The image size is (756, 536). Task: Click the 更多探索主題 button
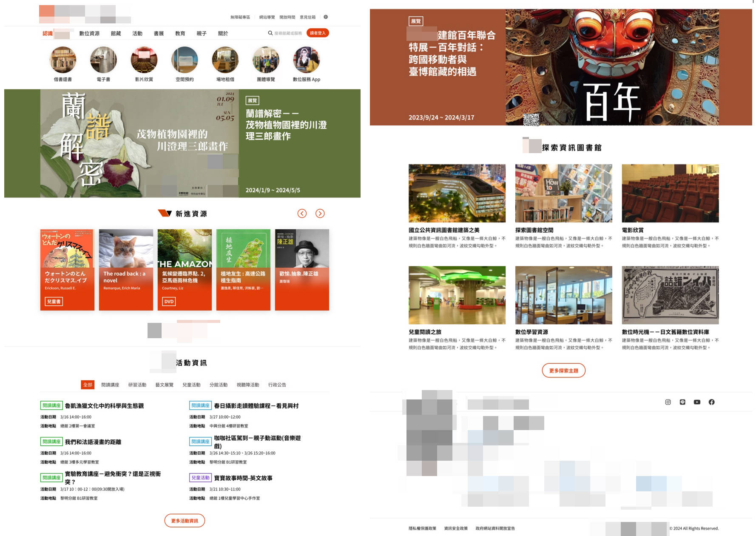563,371
